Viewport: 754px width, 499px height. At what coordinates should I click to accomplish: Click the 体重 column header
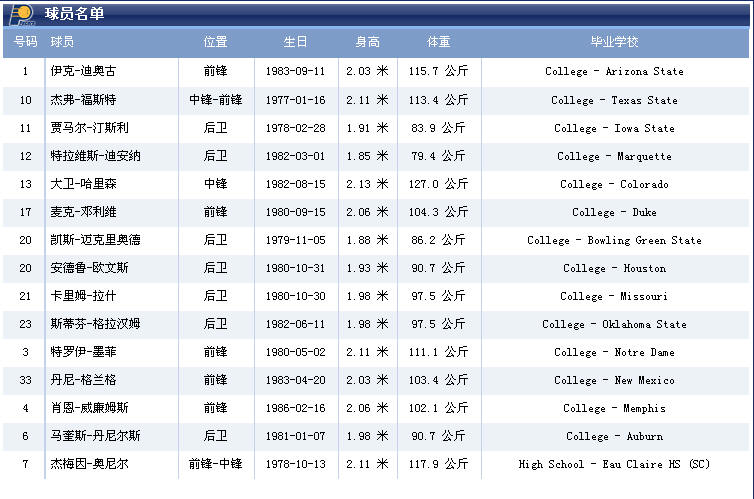coord(439,42)
